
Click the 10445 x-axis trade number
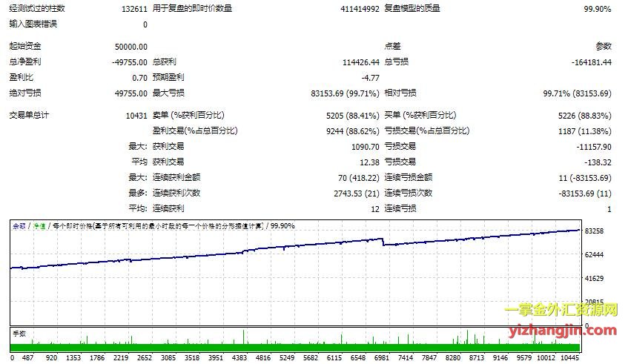point(569,357)
